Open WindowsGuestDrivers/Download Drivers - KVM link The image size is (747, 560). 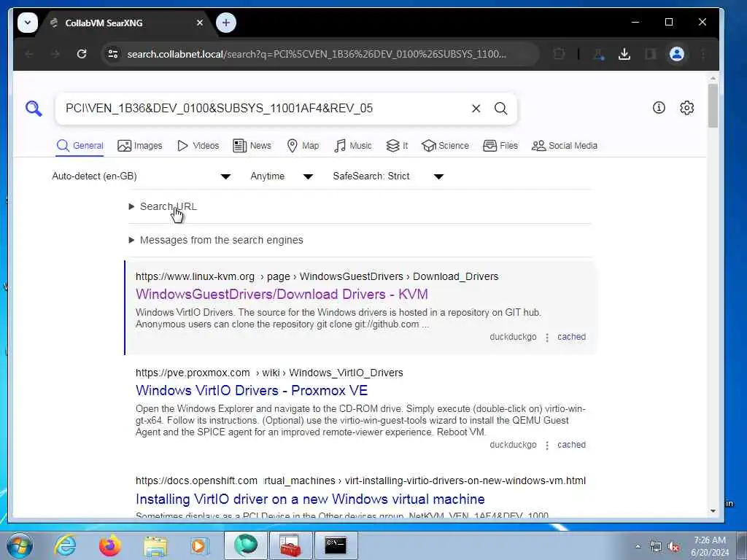282,295
